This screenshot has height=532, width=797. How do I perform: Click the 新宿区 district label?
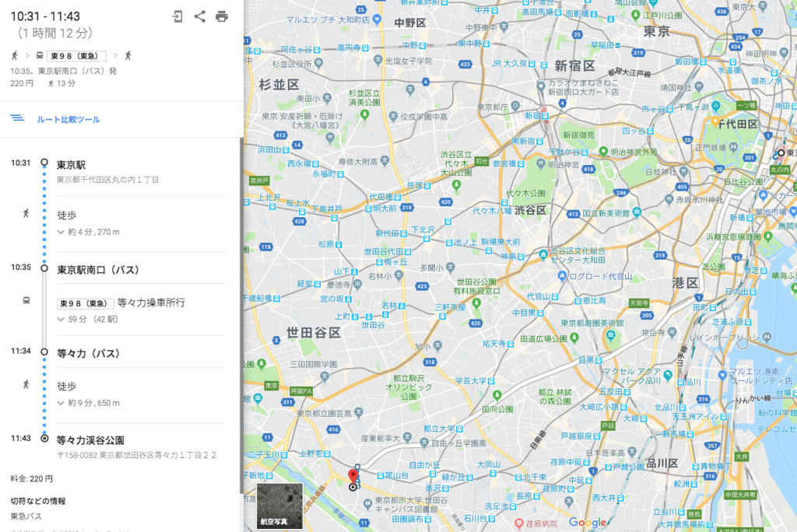(575, 65)
